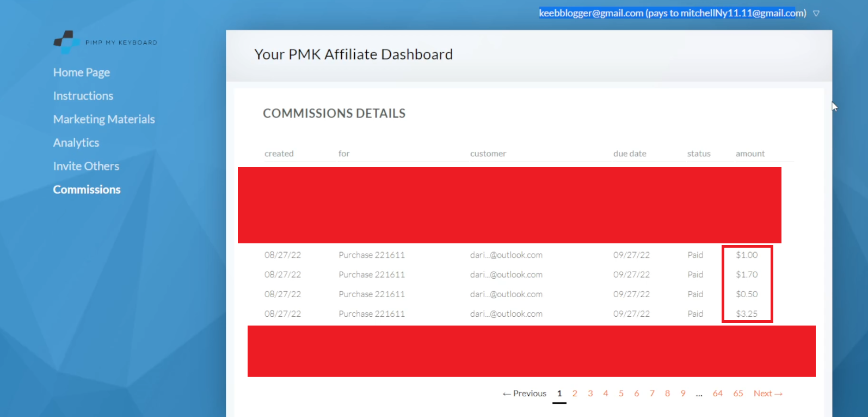Go to page 4 of commissions
The height and width of the screenshot is (417, 868).
coord(605,394)
